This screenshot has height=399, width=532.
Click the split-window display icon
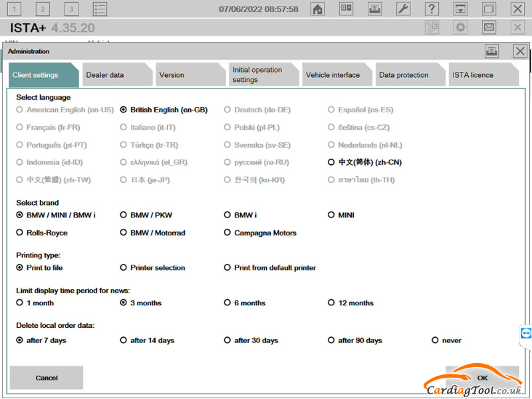[346, 9]
